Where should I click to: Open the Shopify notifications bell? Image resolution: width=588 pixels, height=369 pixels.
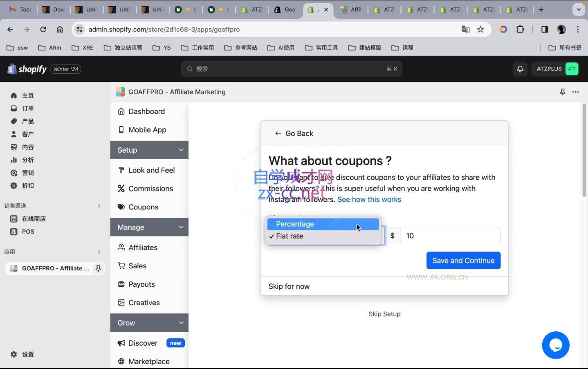point(520,69)
